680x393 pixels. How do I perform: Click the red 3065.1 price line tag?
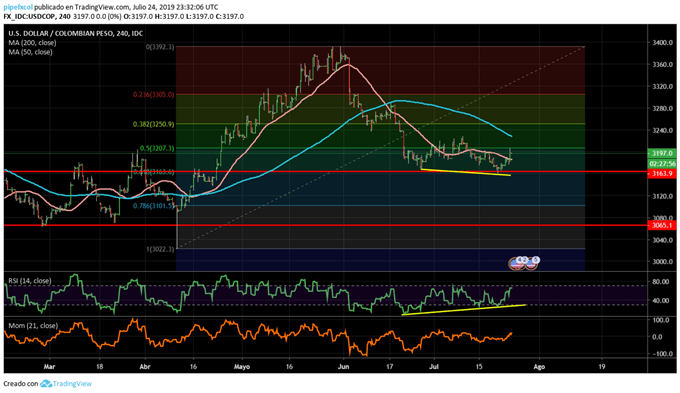[662, 225]
